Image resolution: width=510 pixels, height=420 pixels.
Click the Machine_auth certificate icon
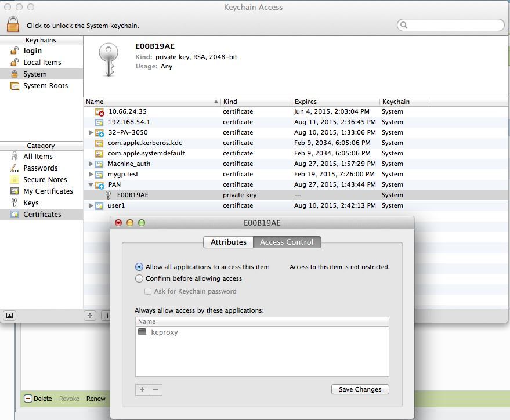[99, 164]
